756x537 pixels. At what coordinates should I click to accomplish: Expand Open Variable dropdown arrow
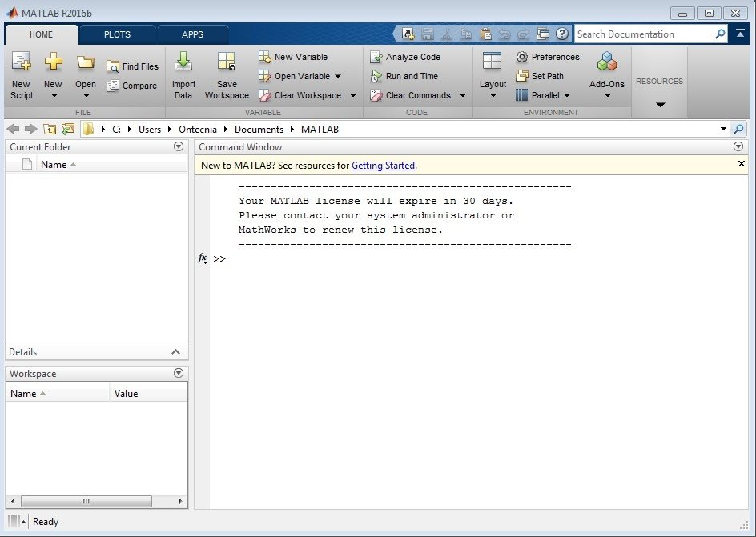[x=337, y=76]
